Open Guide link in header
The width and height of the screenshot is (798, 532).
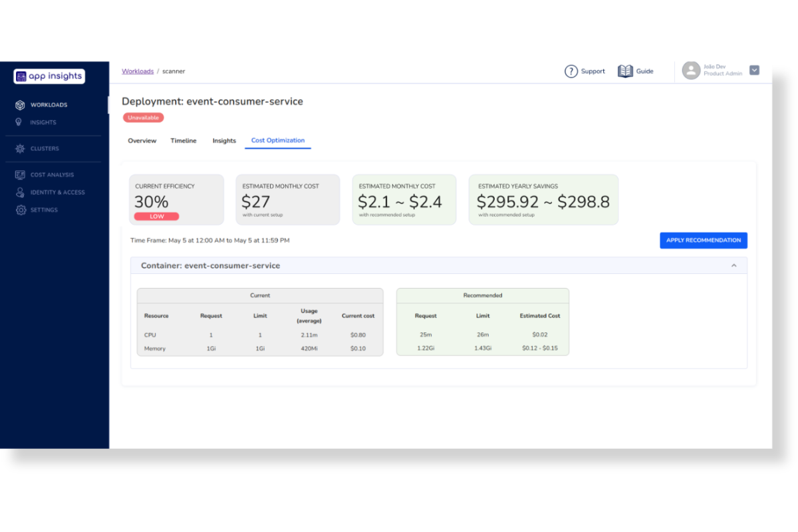[645, 71]
